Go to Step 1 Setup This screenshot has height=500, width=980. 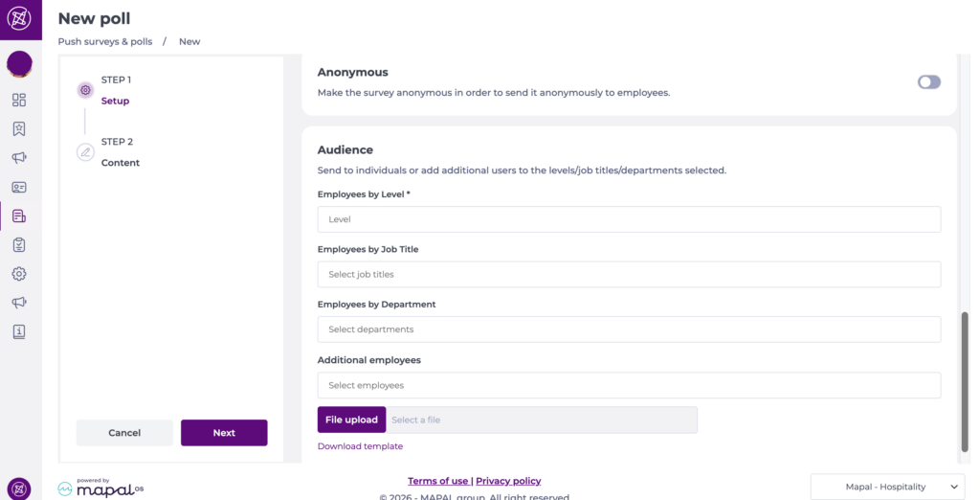click(x=115, y=90)
